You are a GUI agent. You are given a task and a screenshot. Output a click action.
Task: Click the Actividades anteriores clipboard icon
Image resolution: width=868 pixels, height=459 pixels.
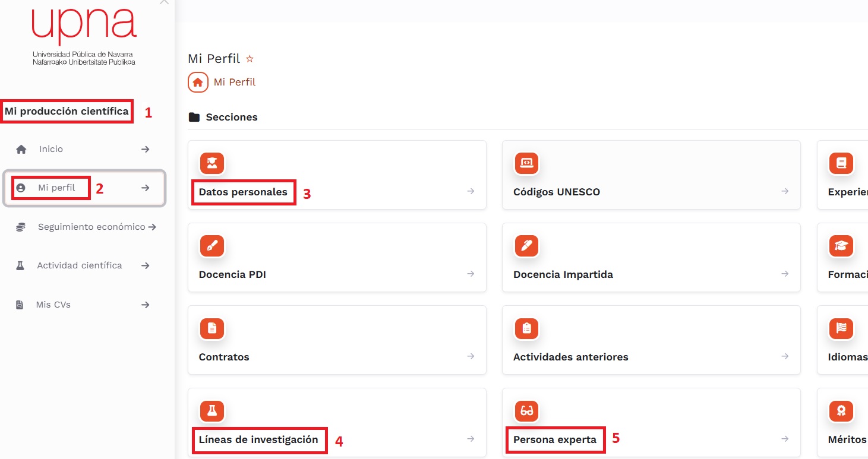tap(526, 328)
